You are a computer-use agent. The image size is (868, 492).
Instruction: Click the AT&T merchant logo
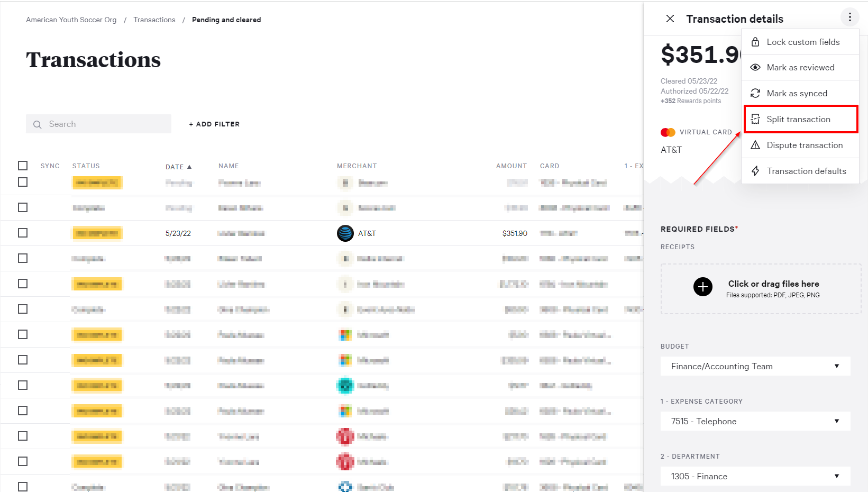pos(345,233)
